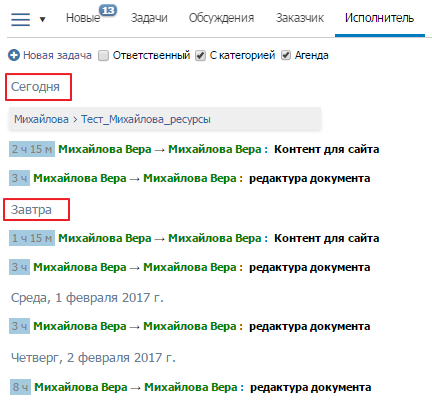This screenshot has height=404, width=432.
Task: Uncheck the С категорией checkbox
Action: click(200, 55)
